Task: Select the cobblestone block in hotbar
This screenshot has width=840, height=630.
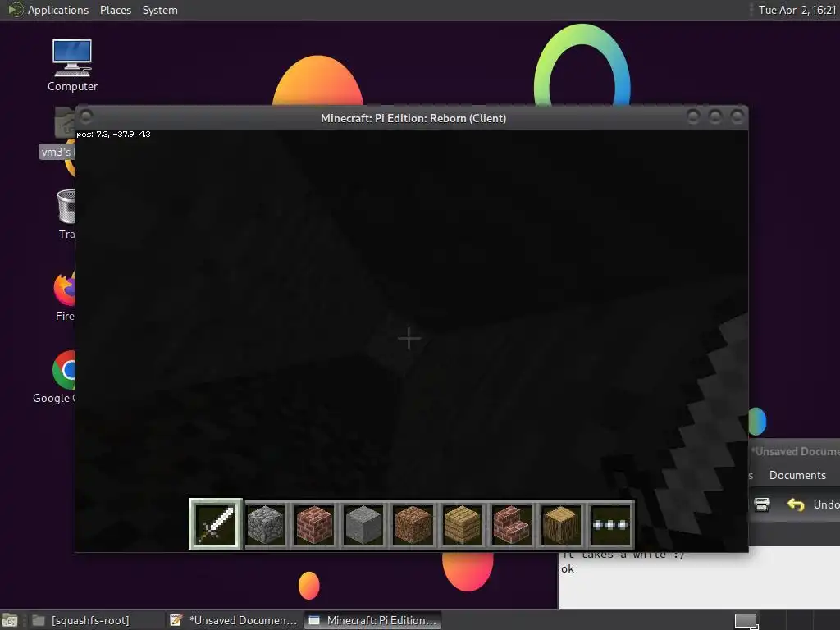Action: 265,524
